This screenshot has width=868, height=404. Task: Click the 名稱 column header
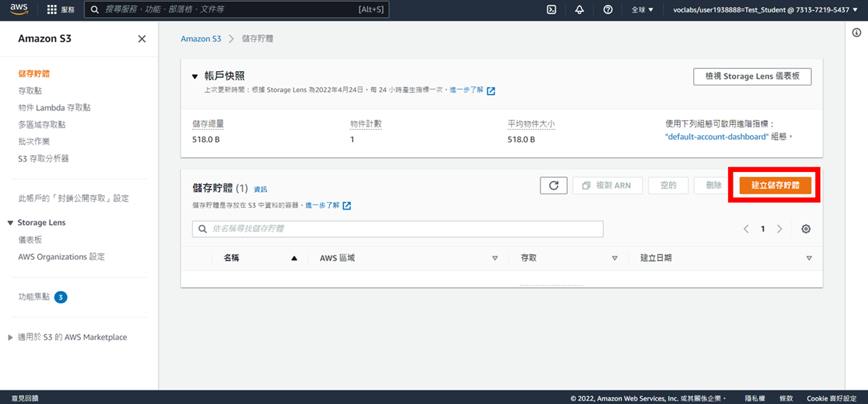(x=231, y=258)
